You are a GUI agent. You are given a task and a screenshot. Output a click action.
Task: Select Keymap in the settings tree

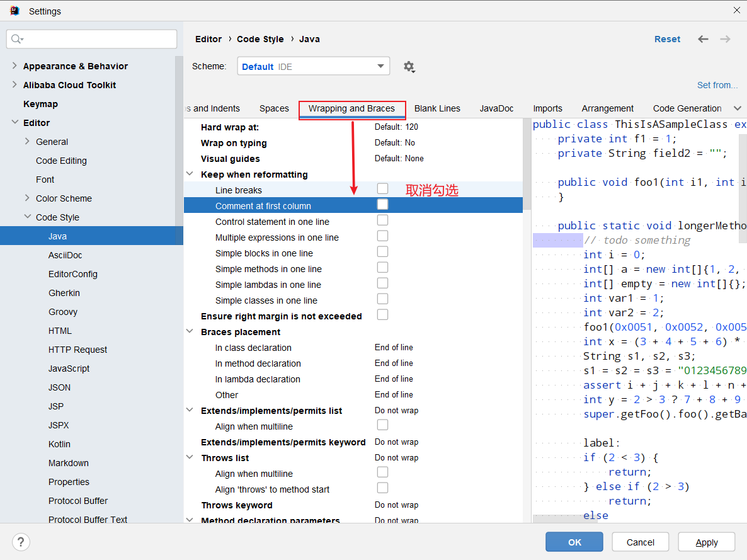[x=40, y=104]
